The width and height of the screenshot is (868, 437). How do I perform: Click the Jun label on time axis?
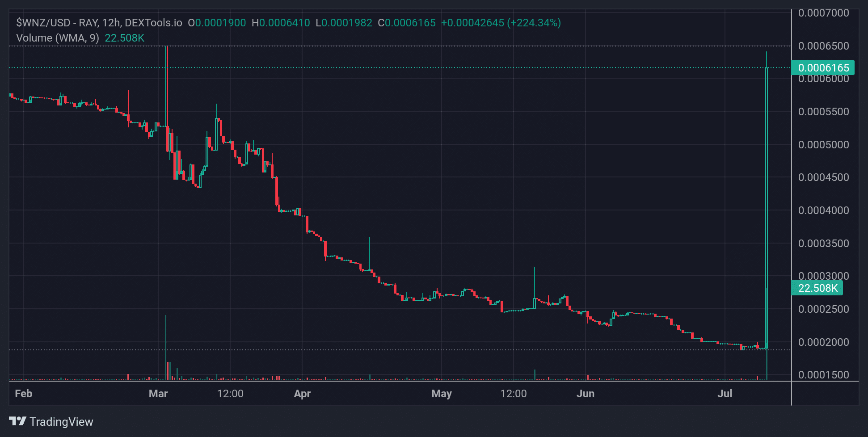pos(586,394)
